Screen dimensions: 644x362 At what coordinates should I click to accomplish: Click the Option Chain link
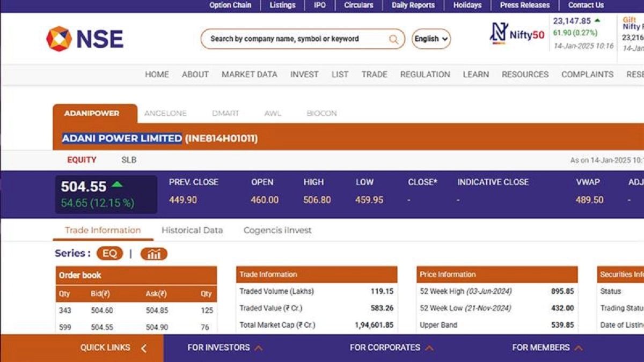230,5
